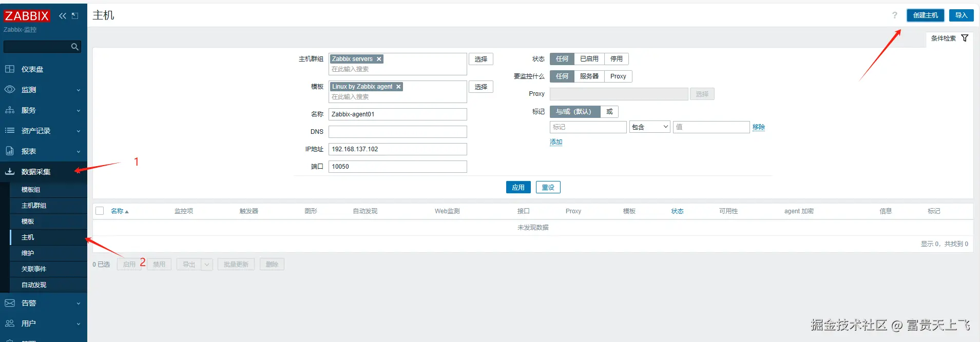Viewport: 980px width, 342px height.
Task: Select 与/或 (默认) tag mode
Action: coord(575,112)
